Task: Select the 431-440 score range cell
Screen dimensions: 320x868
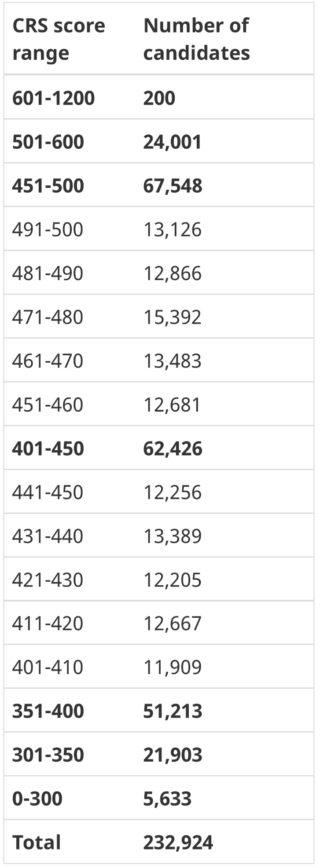Action: pyautogui.click(x=48, y=536)
